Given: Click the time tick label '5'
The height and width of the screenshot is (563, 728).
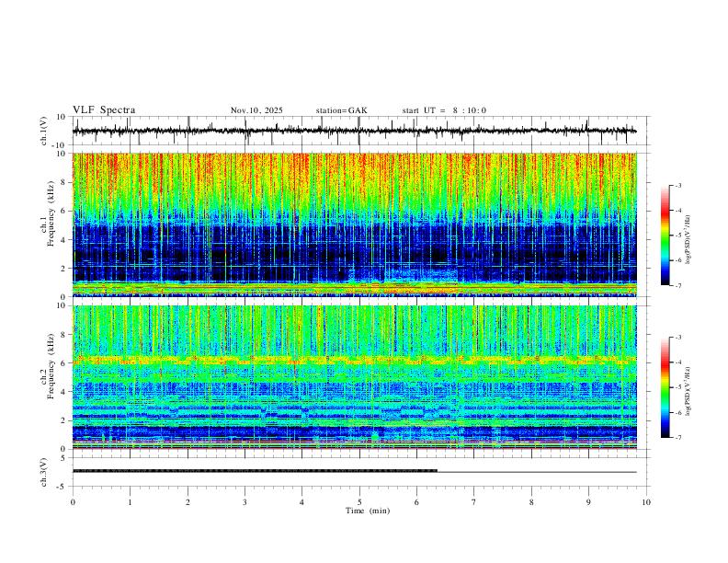Looking at the screenshot, I should coord(359,502).
